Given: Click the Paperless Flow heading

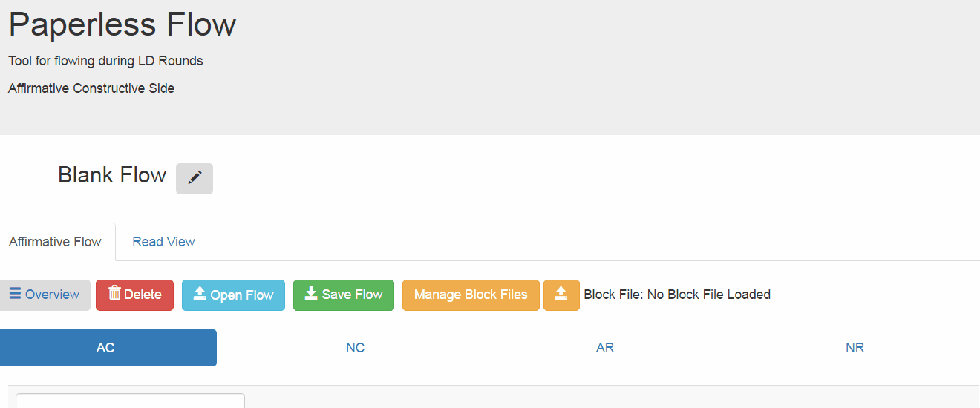Looking at the screenshot, I should click(122, 24).
